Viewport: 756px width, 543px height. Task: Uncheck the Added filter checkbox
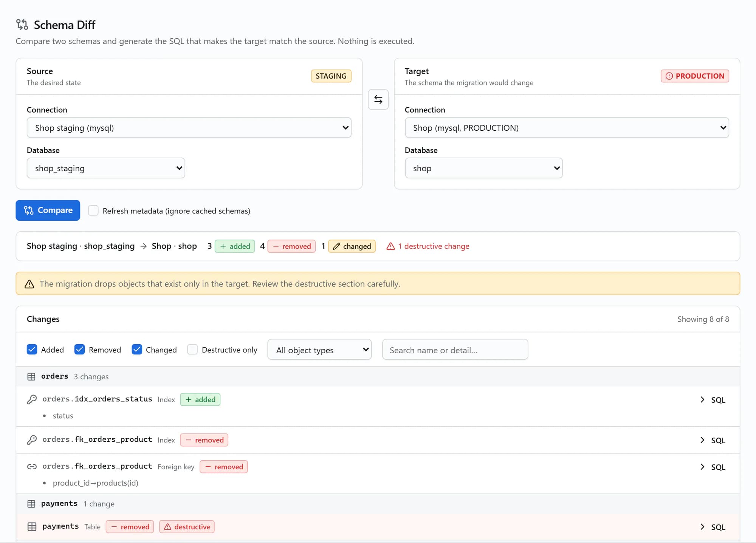point(32,350)
